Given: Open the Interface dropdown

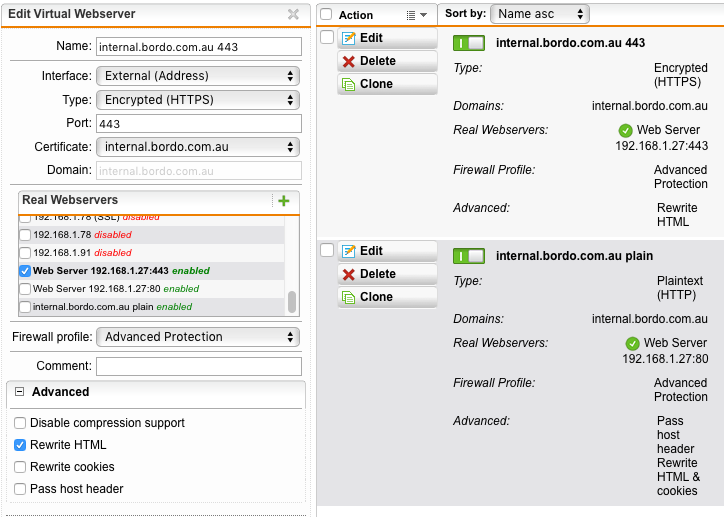Looking at the screenshot, I should tap(198, 76).
